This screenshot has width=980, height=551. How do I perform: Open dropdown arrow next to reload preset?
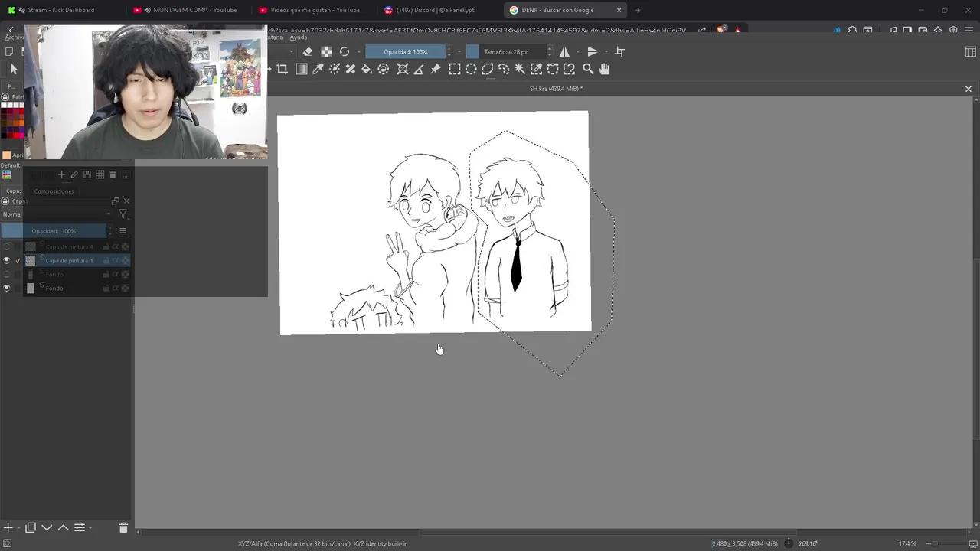[358, 52]
